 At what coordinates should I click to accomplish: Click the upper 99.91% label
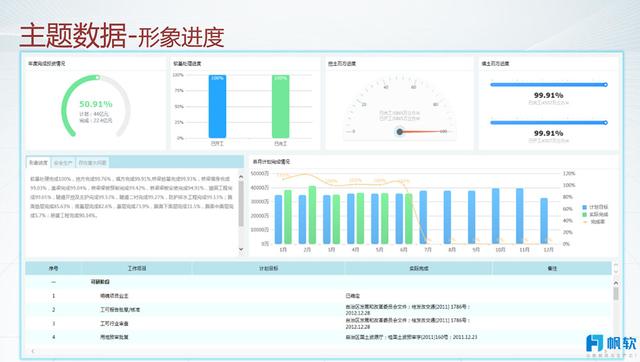click(549, 95)
